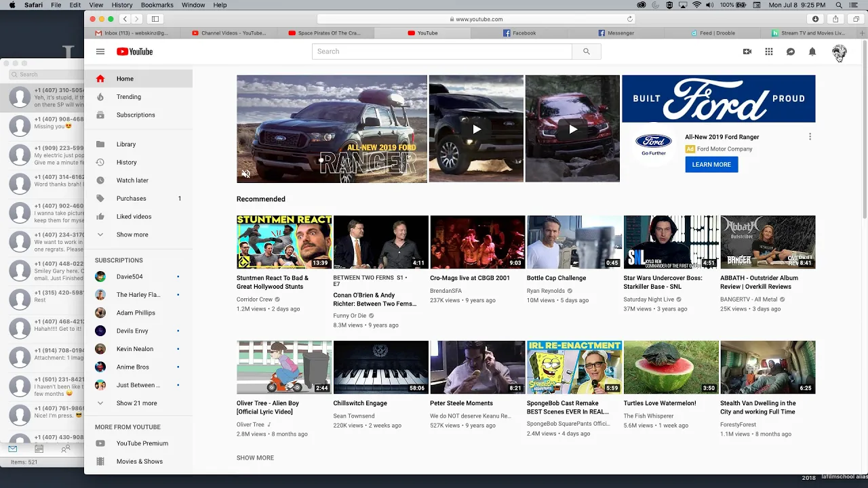
Task: Open the Bookmarks menu
Action: [157, 5]
